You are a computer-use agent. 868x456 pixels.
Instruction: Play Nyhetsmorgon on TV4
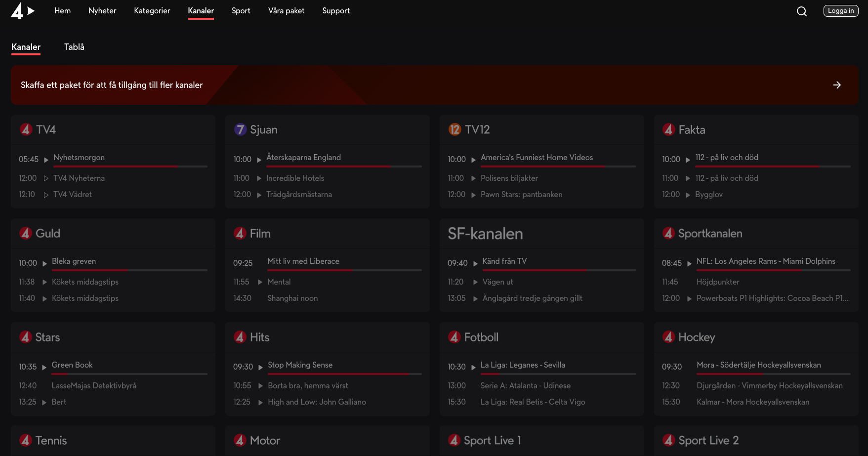pyautogui.click(x=79, y=157)
